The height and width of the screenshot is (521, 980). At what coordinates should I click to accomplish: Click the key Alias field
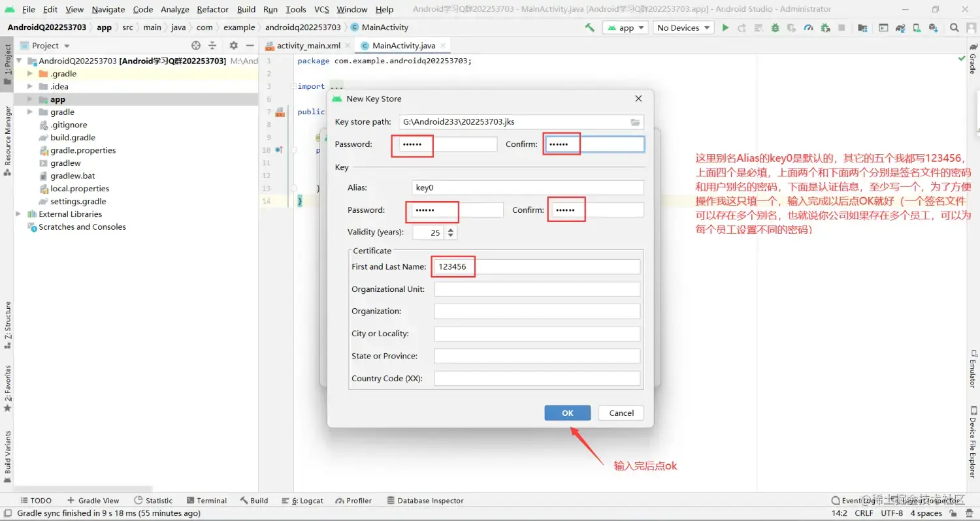[x=528, y=187]
